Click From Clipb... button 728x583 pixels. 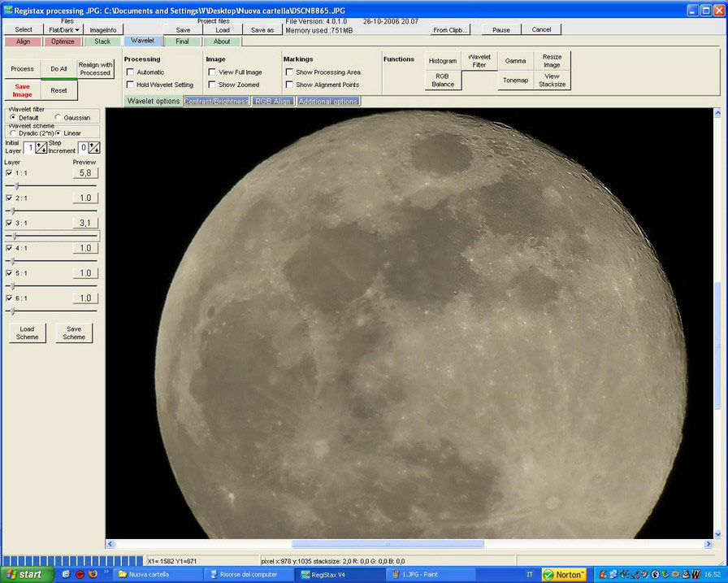point(450,30)
